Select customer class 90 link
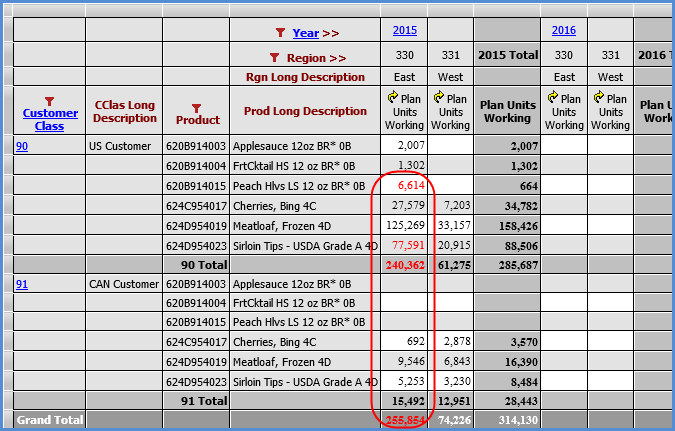The image size is (675, 431). (x=21, y=146)
